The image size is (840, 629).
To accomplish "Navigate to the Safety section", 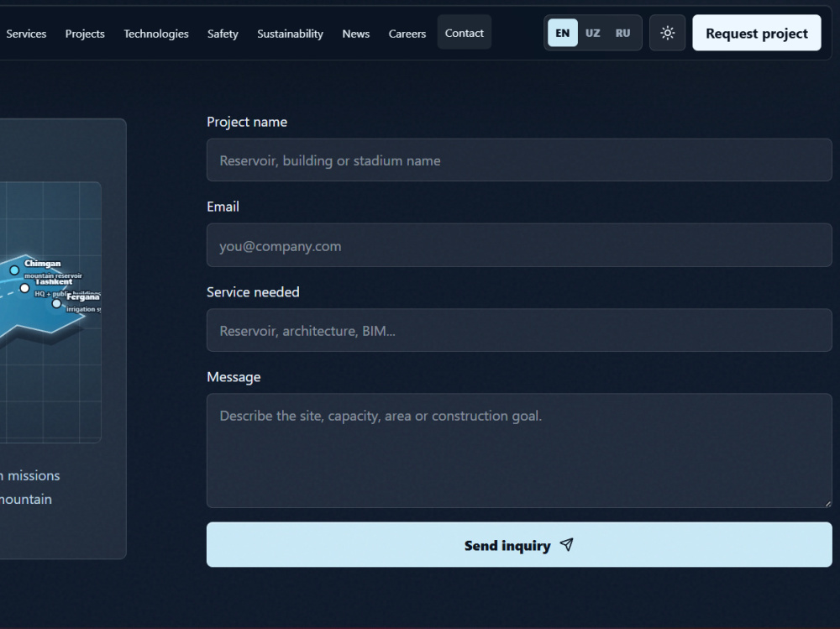I will tap(223, 34).
